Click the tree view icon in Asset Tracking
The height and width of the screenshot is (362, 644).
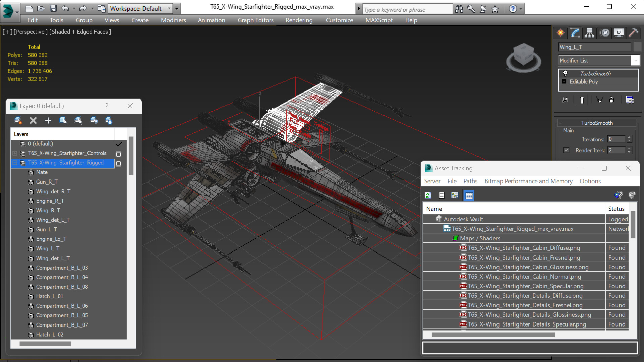pyautogui.click(x=455, y=195)
